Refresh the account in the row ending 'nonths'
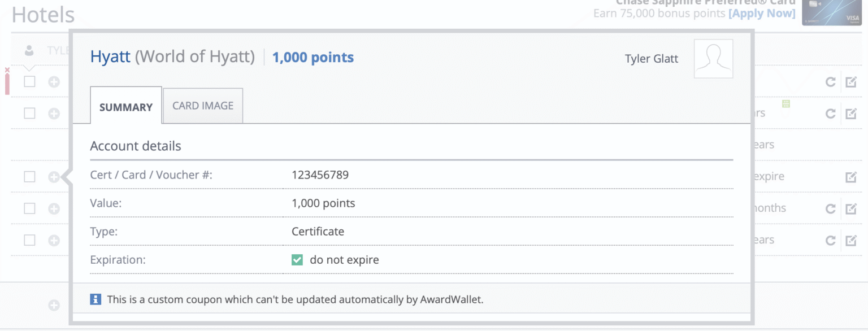868x331 pixels. [x=830, y=209]
